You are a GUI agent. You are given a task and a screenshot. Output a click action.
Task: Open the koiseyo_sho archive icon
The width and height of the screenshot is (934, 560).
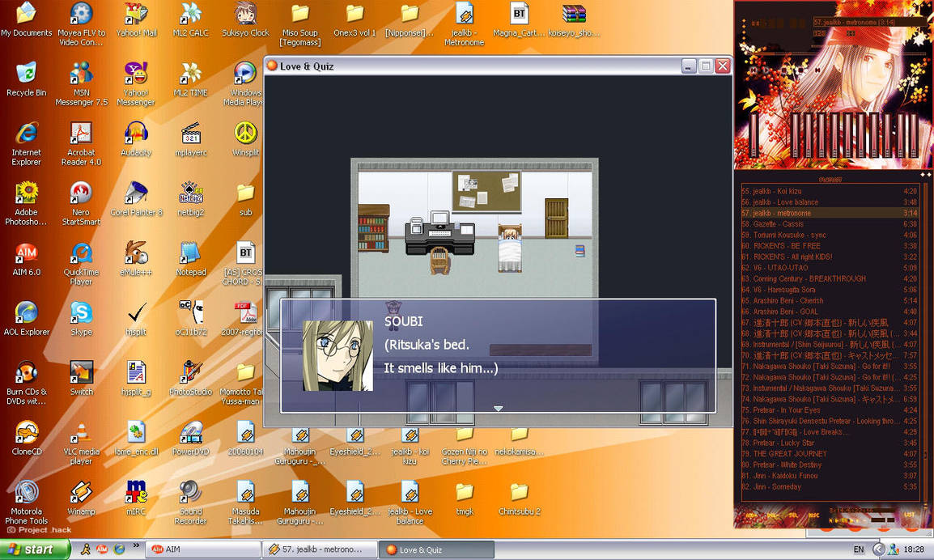(574, 19)
